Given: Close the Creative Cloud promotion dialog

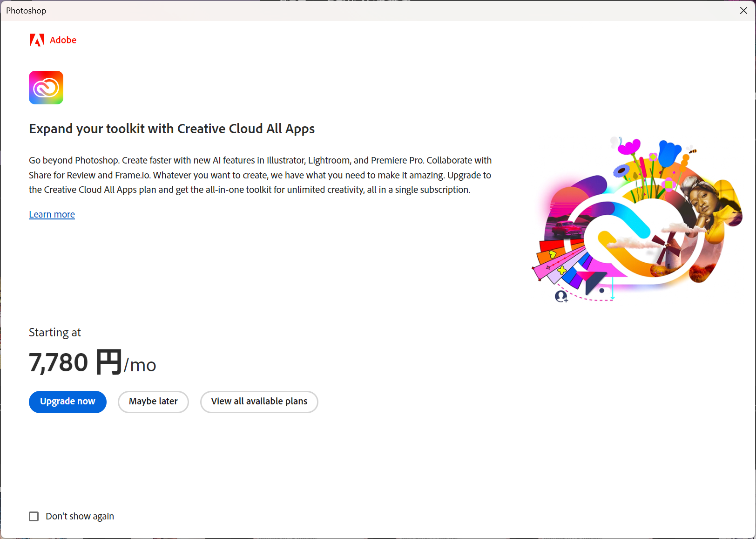Looking at the screenshot, I should [x=743, y=10].
